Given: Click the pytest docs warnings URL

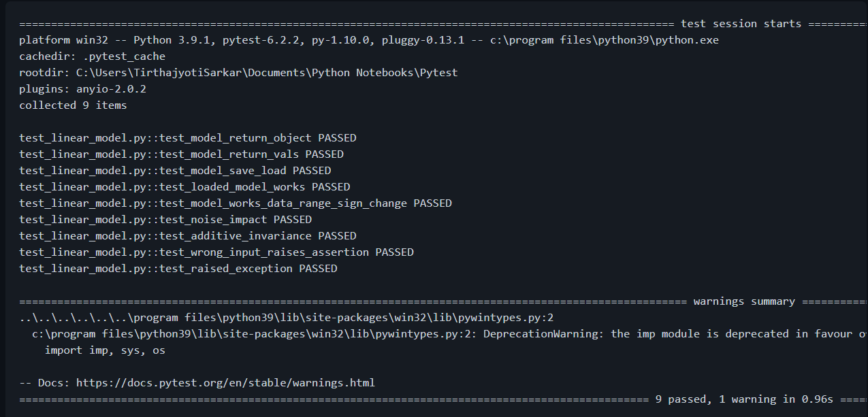Looking at the screenshot, I should (x=225, y=383).
